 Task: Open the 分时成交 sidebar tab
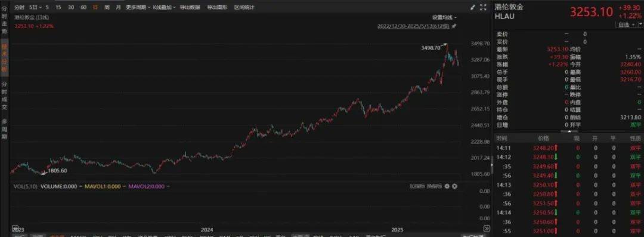point(5,95)
